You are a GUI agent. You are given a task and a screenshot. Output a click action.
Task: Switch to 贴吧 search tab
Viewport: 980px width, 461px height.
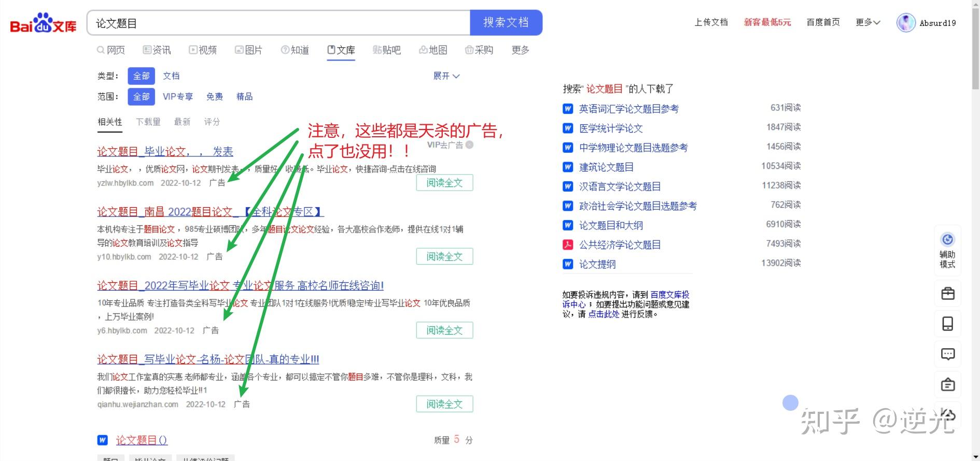387,50
